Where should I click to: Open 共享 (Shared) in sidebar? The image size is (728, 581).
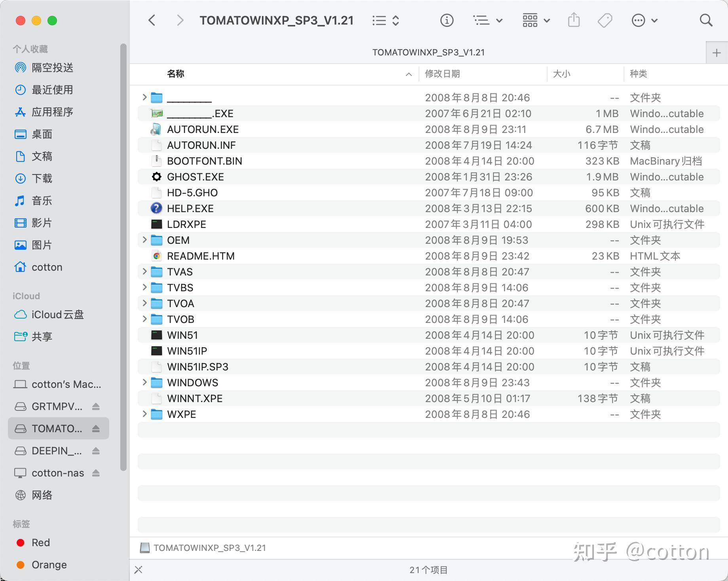pos(42,337)
